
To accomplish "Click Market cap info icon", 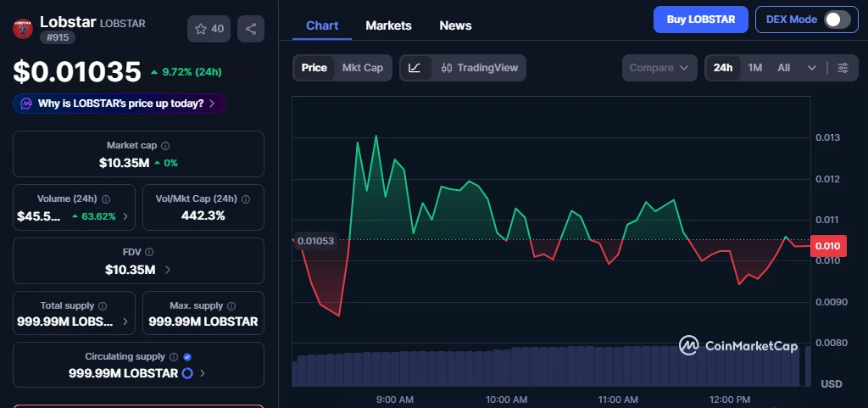I will 165,146.
